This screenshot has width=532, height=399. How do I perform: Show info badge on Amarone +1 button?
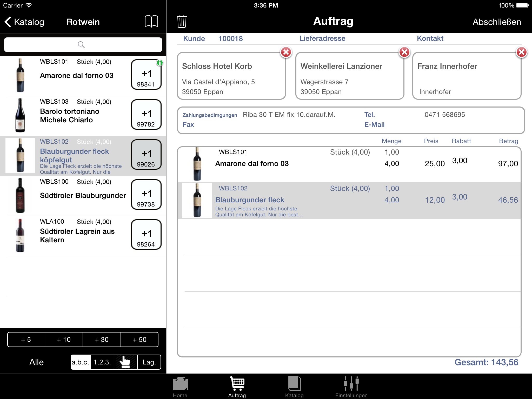[x=160, y=62]
